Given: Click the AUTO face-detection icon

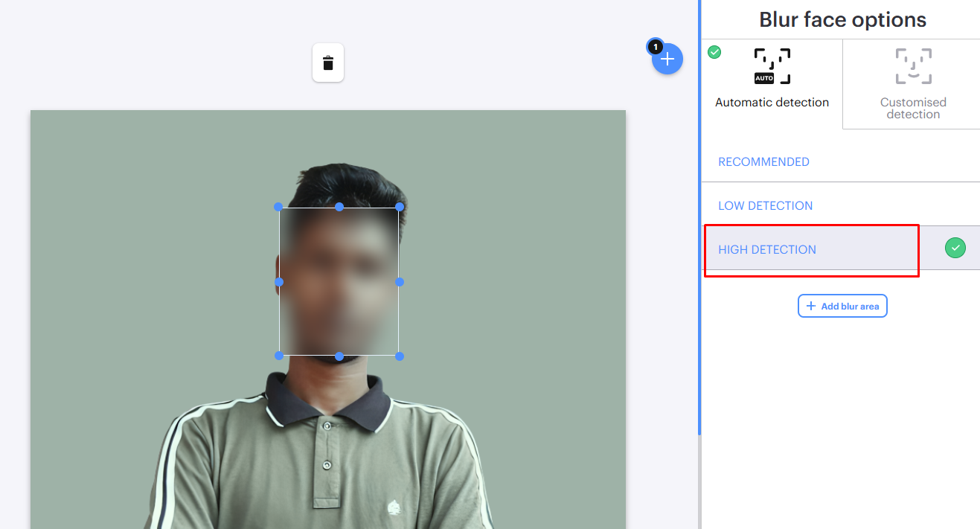Looking at the screenshot, I should click(x=771, y=65).
